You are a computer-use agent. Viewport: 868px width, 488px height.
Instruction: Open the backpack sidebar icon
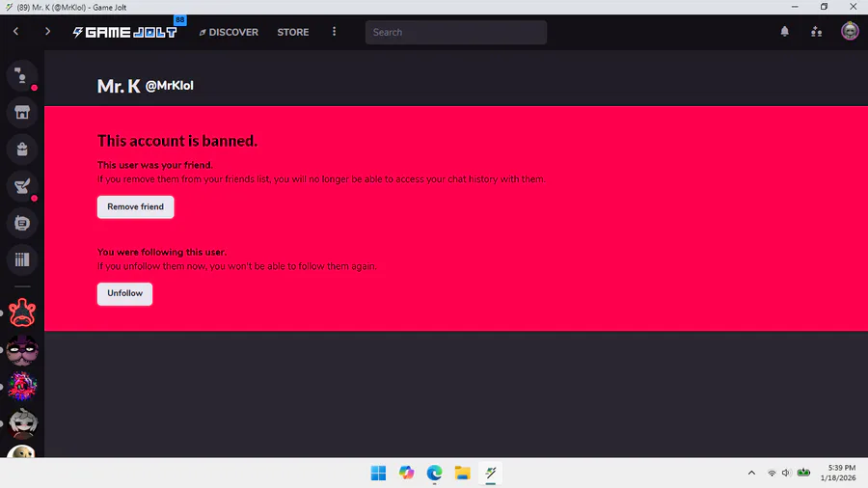coord(22,149)
